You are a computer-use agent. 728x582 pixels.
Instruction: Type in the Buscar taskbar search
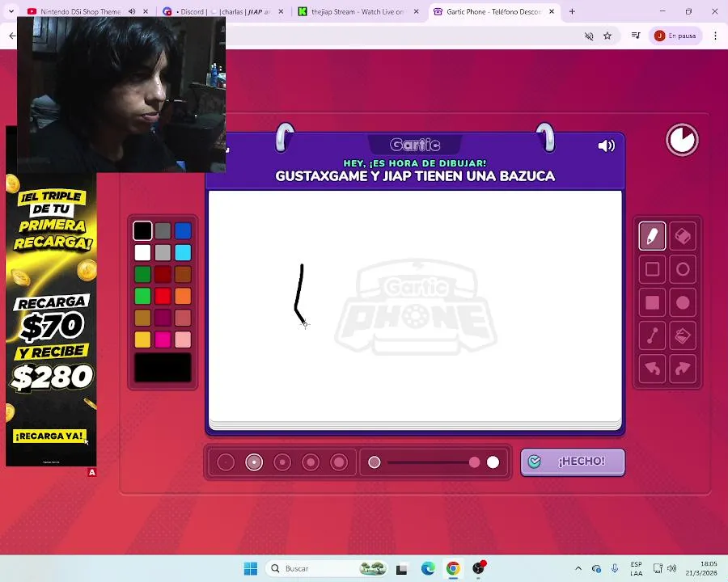(326, 568)
